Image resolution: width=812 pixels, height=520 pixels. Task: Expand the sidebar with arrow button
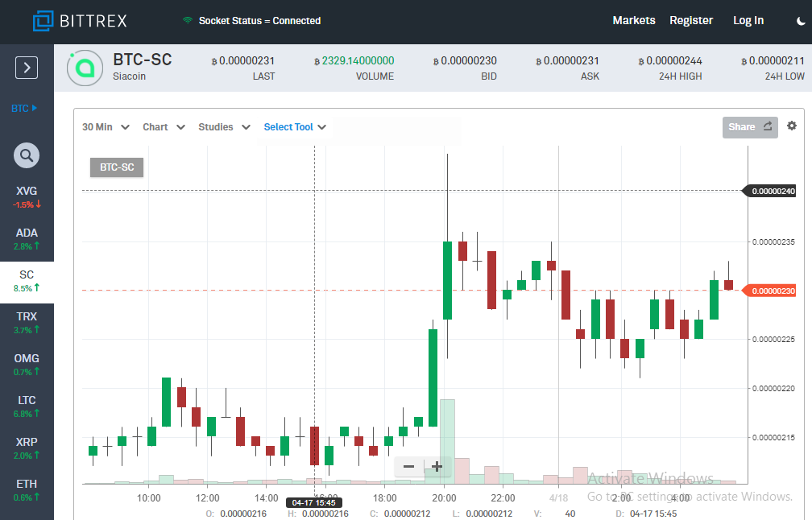pos(27,68)
